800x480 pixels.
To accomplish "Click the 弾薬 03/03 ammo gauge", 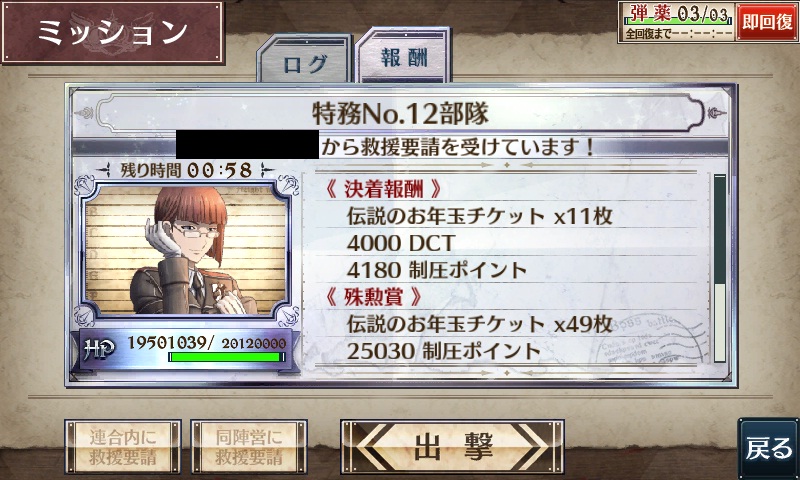I will tap(677, 22).
